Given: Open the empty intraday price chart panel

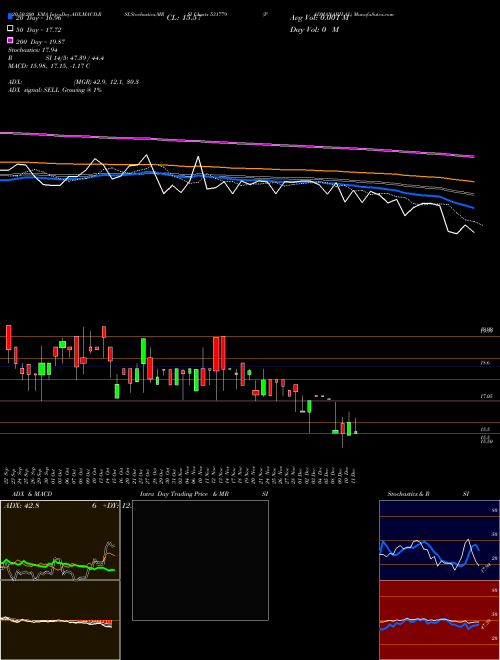Looking at the screenshot, I should (x=200, y=560).
